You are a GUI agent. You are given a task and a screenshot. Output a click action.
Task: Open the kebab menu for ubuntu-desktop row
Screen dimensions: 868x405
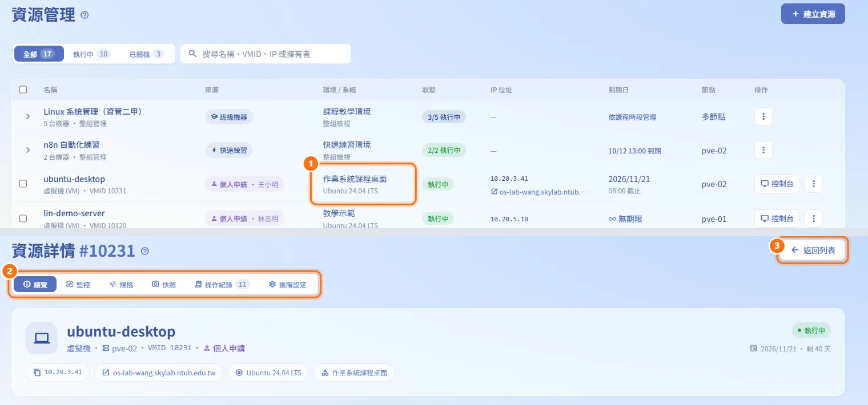click(814, 184)
